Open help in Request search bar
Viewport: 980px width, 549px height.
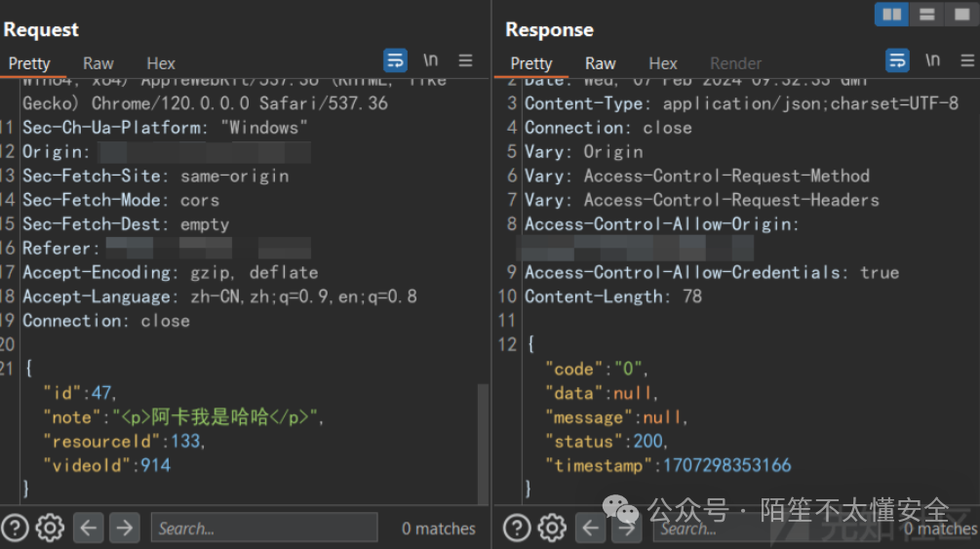(15, 528)
